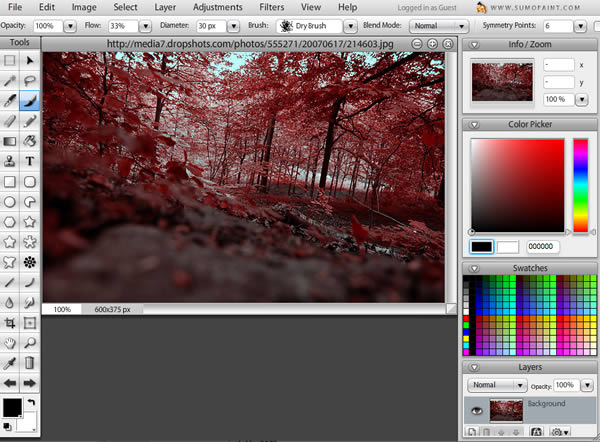Select the Move tool arrow
600x442 pixels.
pos(29,60)
